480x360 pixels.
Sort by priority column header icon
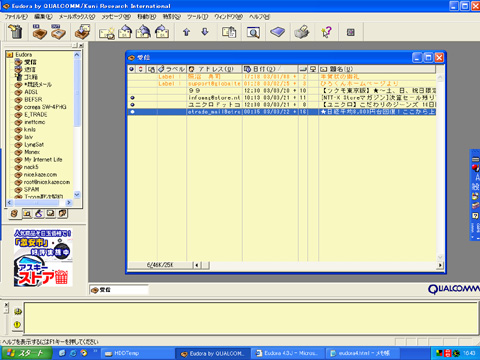(141, 69)
